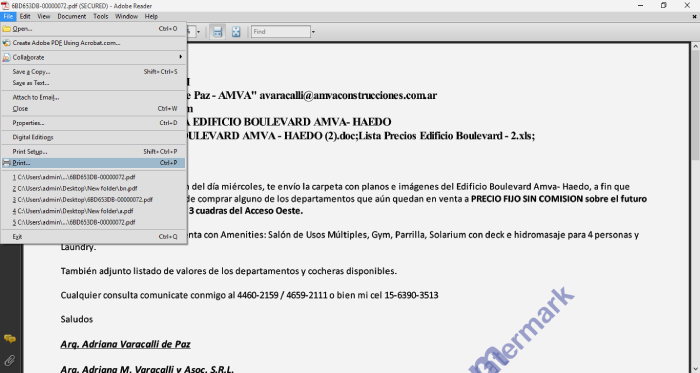Choose Digital Editions menu entry
This screenshot has width=700, height=373.
click(93, 137)
